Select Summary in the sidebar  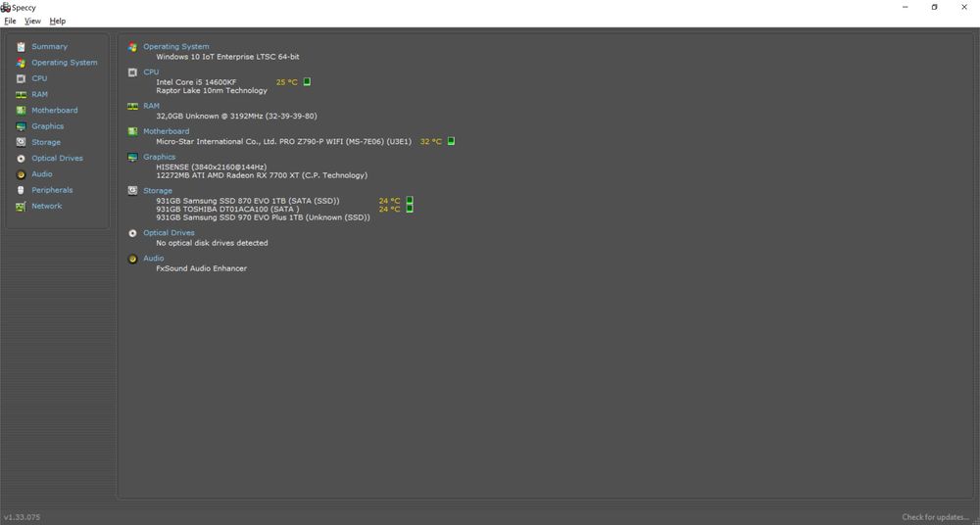pyautogui.click(x=49, y=46)
